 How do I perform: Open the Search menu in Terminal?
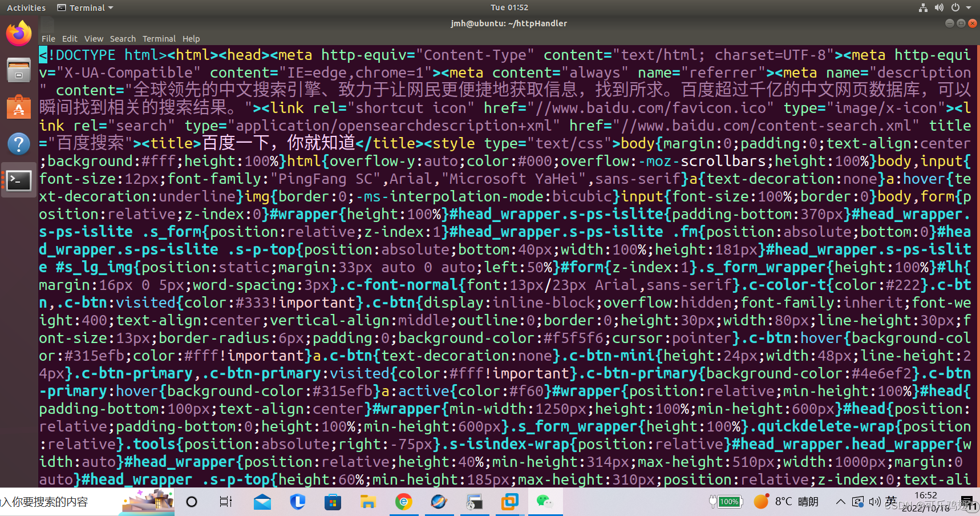point(123,39)
